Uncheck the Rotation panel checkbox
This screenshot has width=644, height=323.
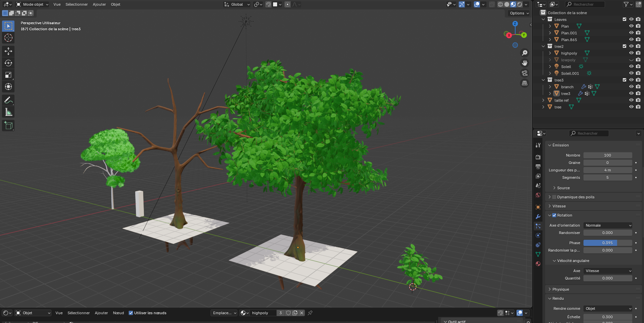pyautogui.click(x=554, y=215)
